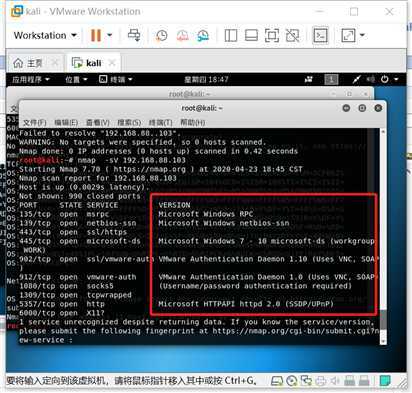Viewport: 412px width, 393px height.
Task: Click the second USB device status icon
Action: click(364, 381)
